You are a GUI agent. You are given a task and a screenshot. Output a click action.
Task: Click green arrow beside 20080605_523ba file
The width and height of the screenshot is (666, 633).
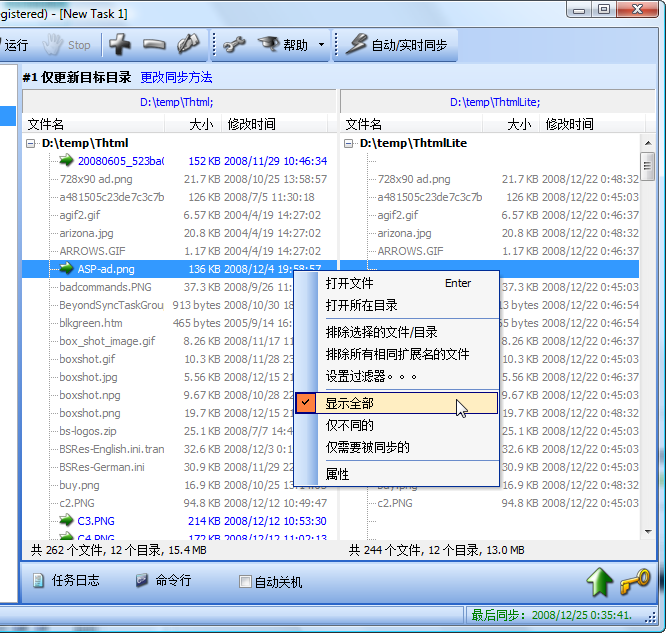pyautogui.click(x=66, y=161)
